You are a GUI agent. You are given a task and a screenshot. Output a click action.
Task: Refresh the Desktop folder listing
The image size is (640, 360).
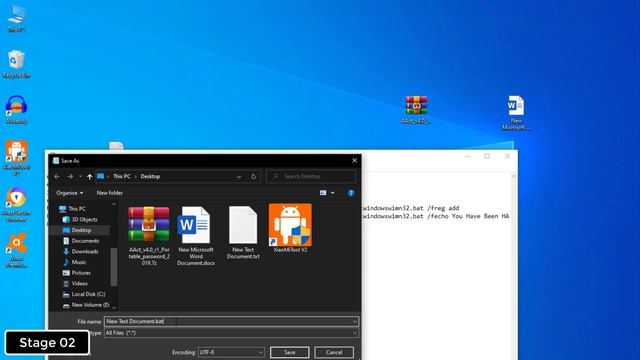pyautogui.click(x=253, y=176)
